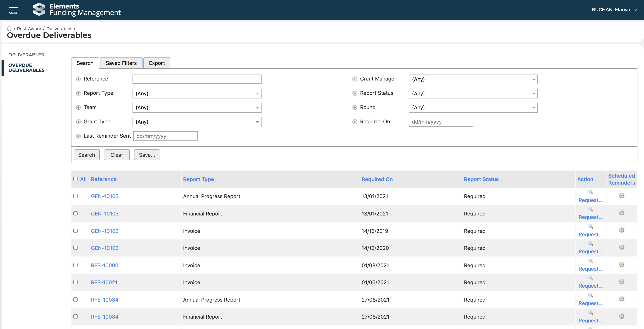This screenshot has width=644, height=329.
Task: Open the Export tab
Action: click(157, 63)
